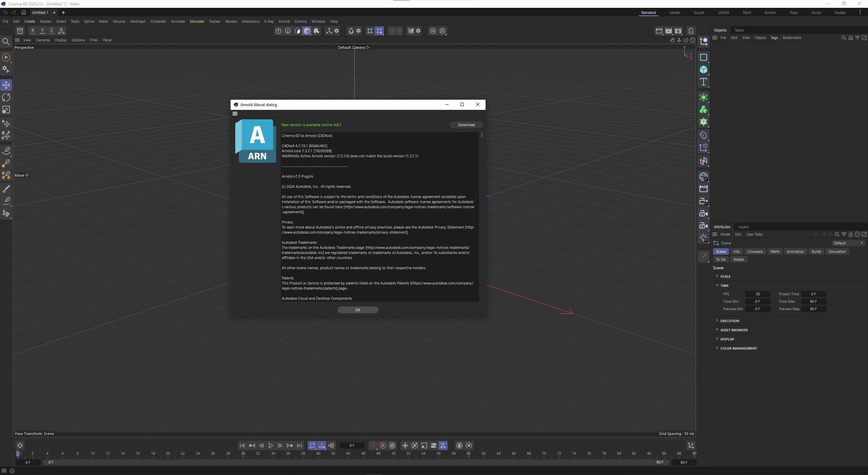The image size is (868, 475).
Task: Switch to the Layers tab
Action: click(x=743, y=227)
